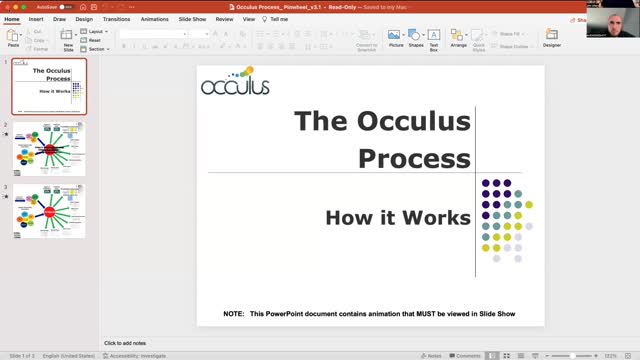
Task: Click the Share button
Action: [x=578, y=20]
